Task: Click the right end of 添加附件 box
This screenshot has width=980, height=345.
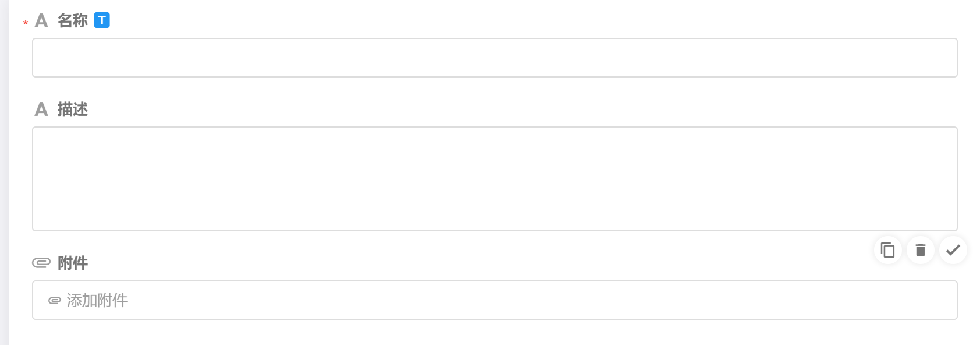Action: click(x=943, y=301)
